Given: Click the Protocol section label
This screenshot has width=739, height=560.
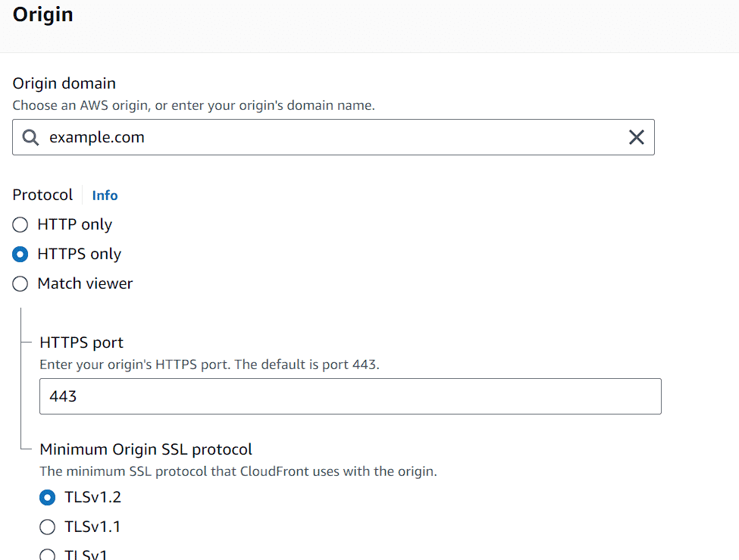Looking at the screenshot, I should [42, 195].
